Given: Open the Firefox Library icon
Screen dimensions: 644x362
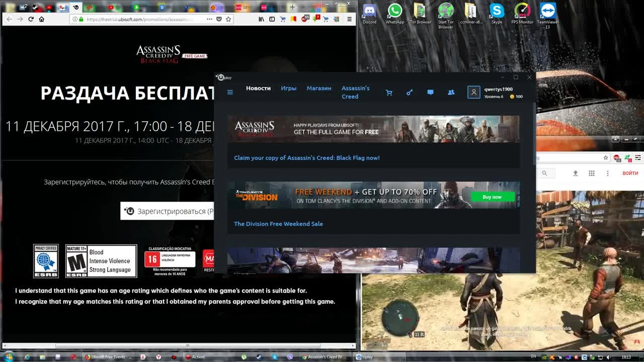Looking at the screenshot, I should (x=261, y=19).
